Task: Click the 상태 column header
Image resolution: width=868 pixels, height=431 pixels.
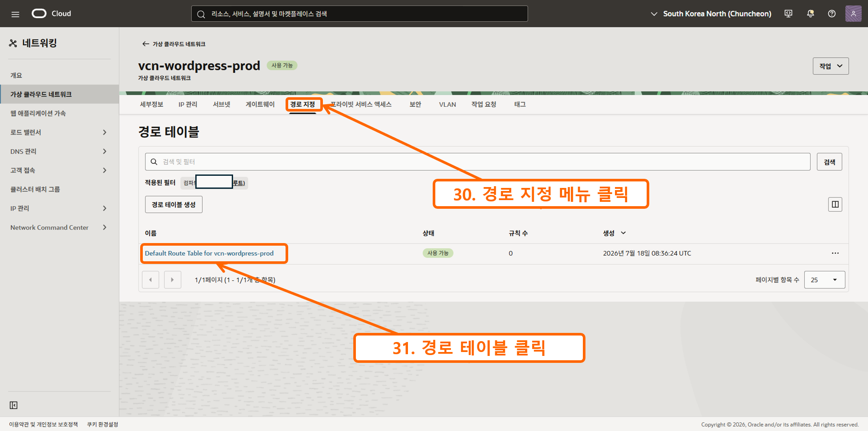Action: (x=428, y=233)
